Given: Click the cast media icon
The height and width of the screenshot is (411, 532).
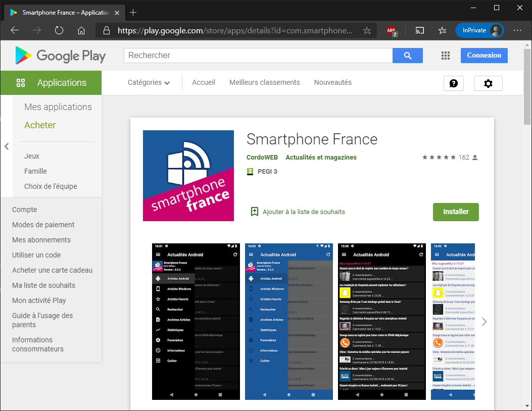Looking at the screenshot, I should pos(420,30).
